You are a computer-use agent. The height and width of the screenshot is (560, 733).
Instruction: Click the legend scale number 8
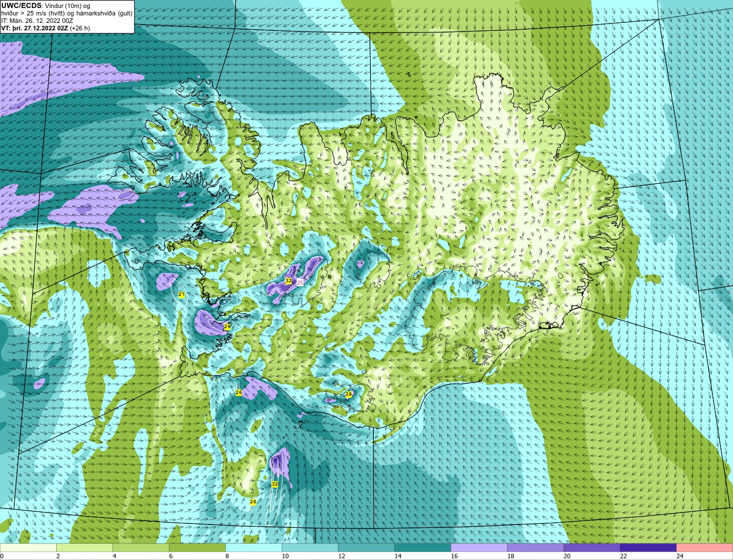click(227, 556)
